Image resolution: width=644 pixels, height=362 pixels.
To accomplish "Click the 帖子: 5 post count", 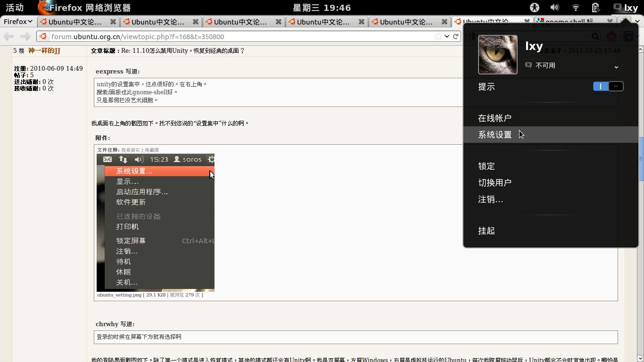I will pyautogui.click(x=24, y=75).
